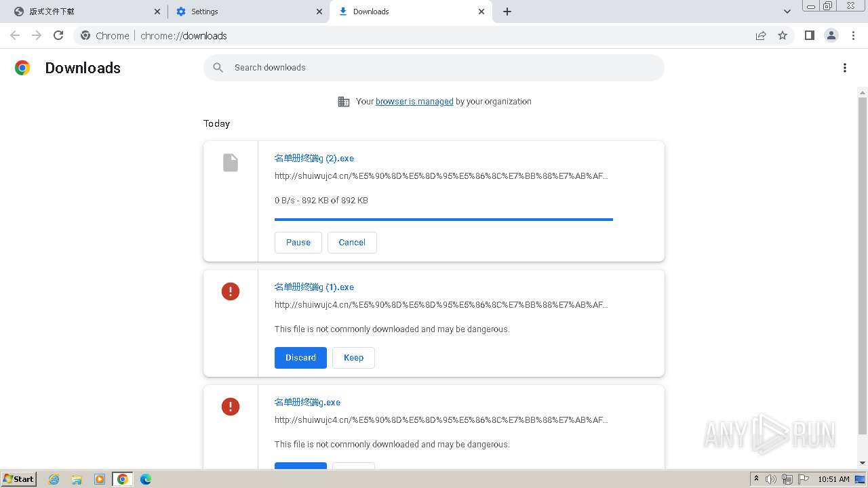The image size is (868, 488).
Task: Click the browser back arrow
Action: 15,35
